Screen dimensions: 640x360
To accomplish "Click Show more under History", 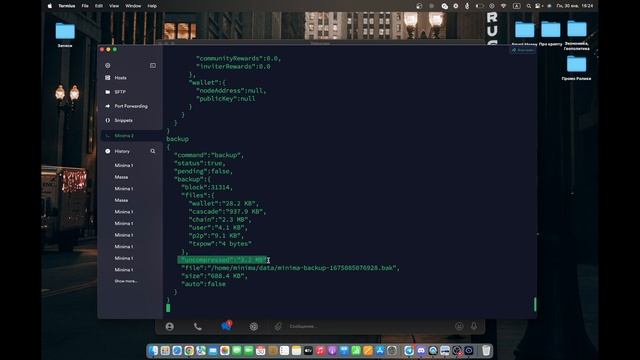I will pos(126,281).
